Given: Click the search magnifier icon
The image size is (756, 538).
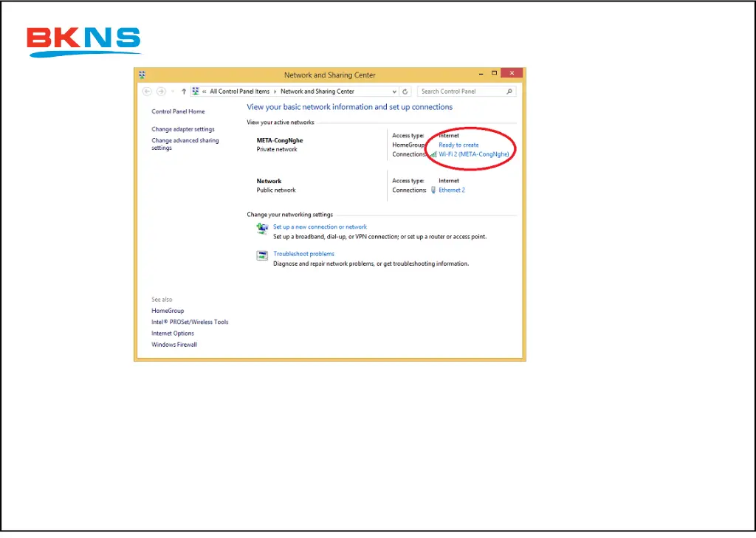Looking at the screenshot, I should click(x=509, y=92).
